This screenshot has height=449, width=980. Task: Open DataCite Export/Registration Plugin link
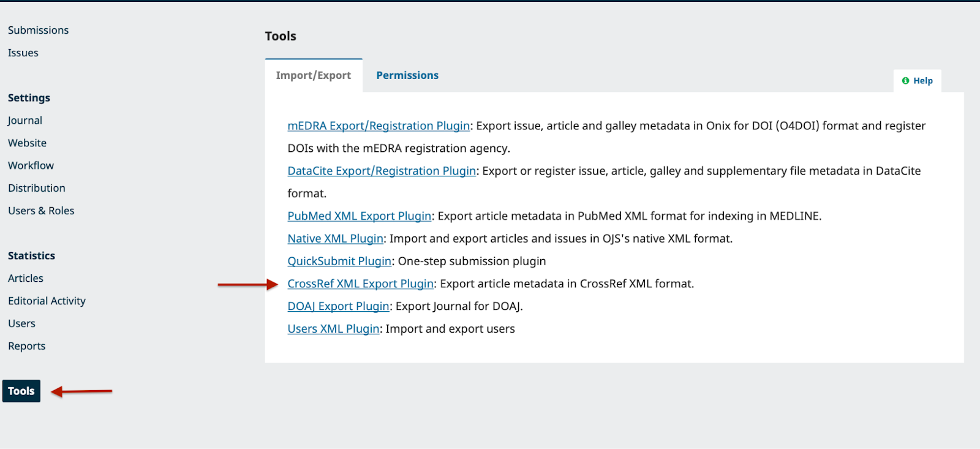pos(382,171)
